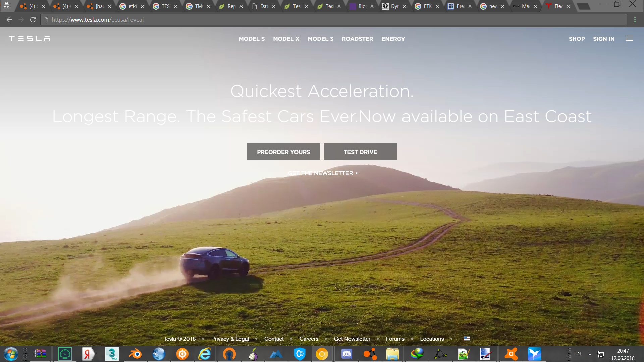Go to the Tesla Shop
The width and height of the screenshot is (644, 362).
coord(577,39)
